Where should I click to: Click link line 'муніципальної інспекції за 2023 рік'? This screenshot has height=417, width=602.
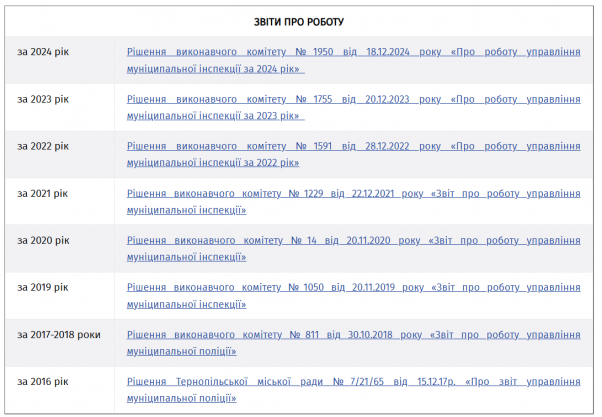click(214, 116)
